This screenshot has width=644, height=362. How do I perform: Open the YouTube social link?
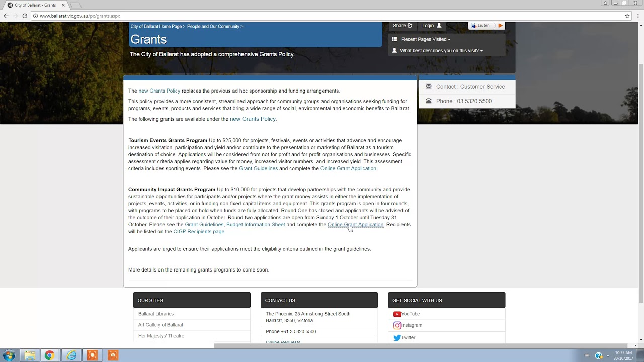(407, 314)
